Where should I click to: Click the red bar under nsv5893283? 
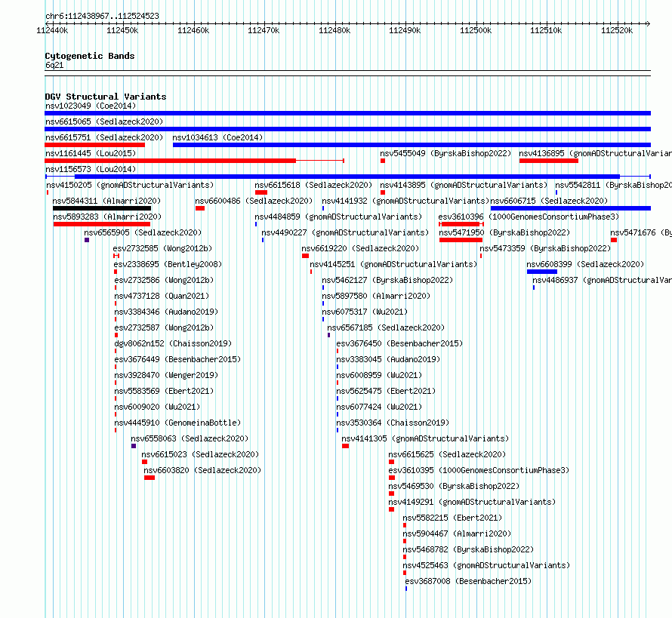tap(102, 224)
